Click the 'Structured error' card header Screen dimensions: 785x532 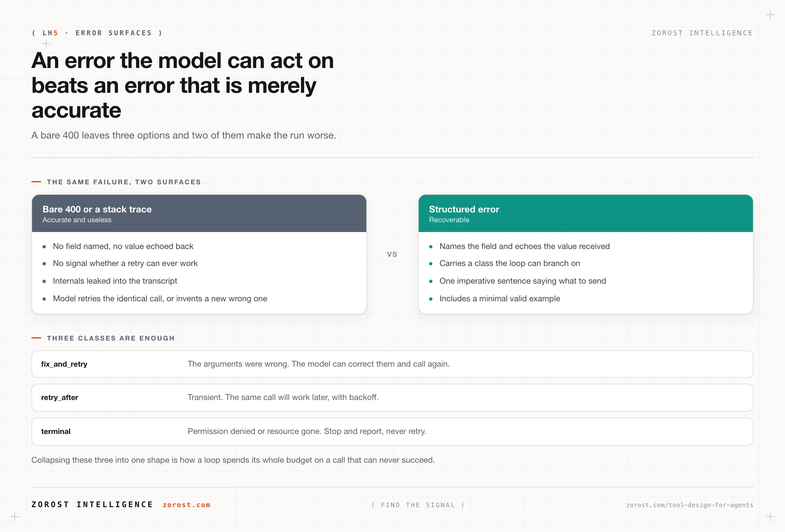585,213
